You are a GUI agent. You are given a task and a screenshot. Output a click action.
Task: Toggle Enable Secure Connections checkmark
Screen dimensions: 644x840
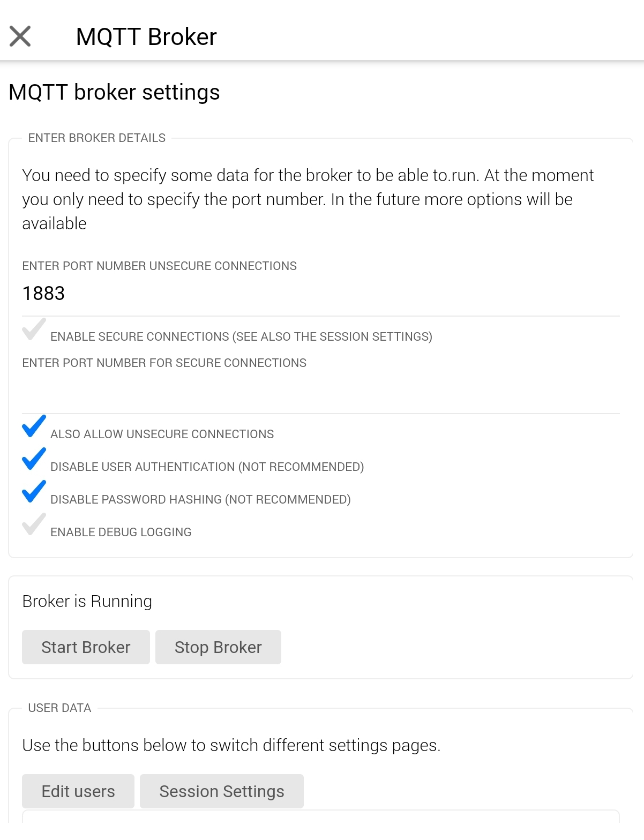coord(34,330)
